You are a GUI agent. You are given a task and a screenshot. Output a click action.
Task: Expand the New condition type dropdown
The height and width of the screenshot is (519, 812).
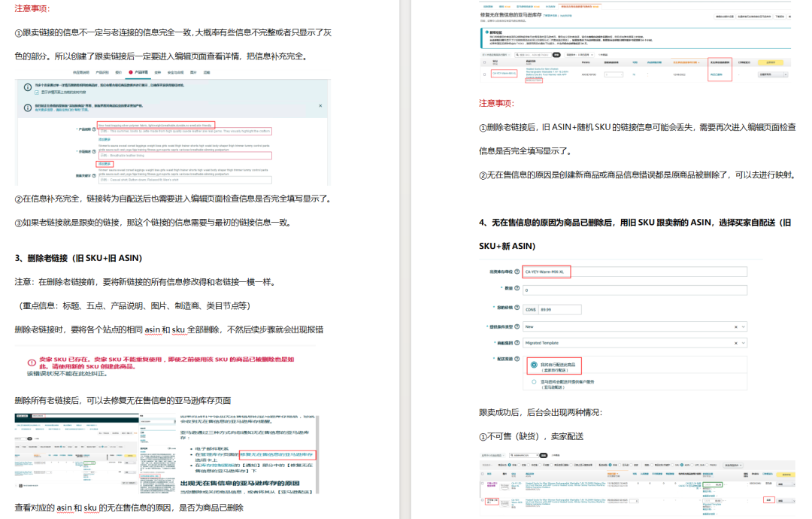pyautogui.click(x=741, y=327)
